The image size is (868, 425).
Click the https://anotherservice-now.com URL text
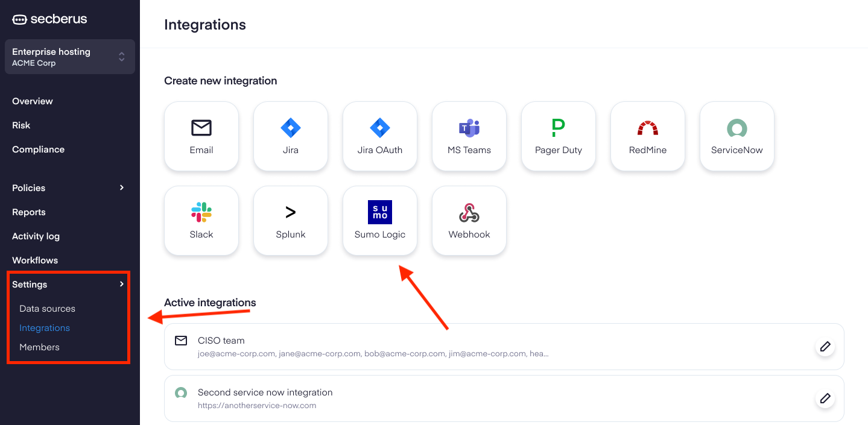(x=257, y=406)
